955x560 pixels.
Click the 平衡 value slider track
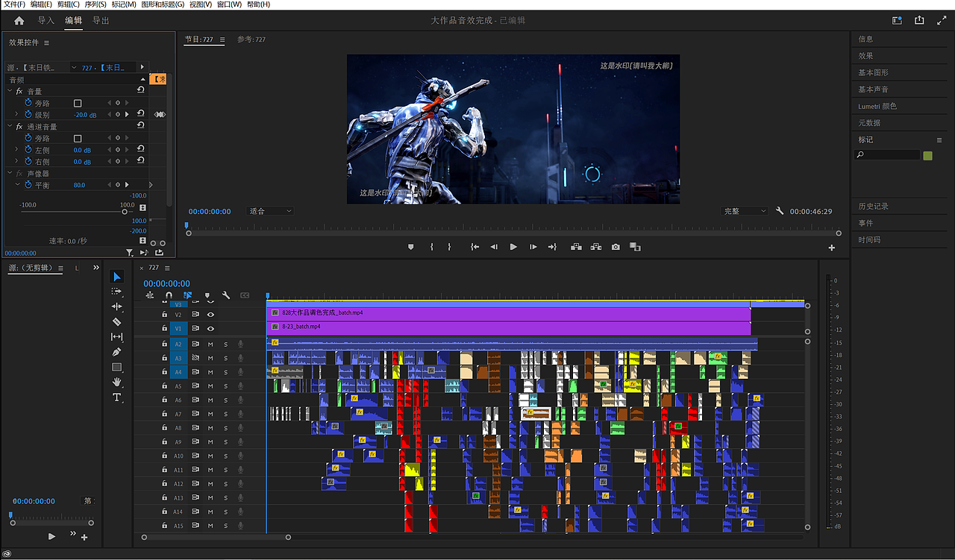pyautogui.click(x=72, y=212)
